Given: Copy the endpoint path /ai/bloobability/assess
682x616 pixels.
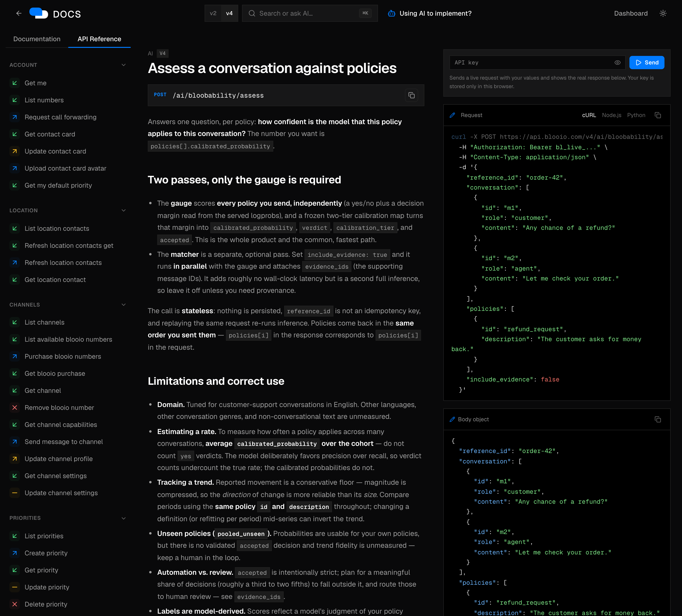Looking at the screenshot, I should point(411,95).
